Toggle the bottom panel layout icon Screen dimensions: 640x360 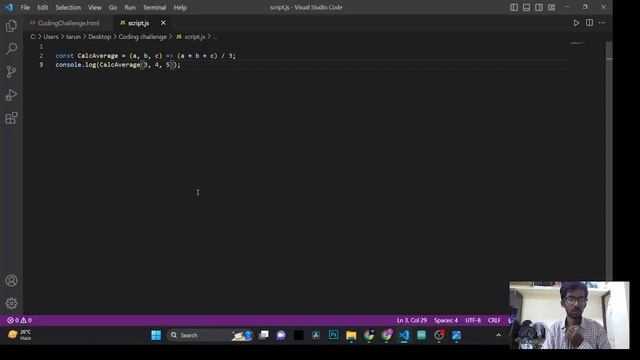tap(527, 7)
